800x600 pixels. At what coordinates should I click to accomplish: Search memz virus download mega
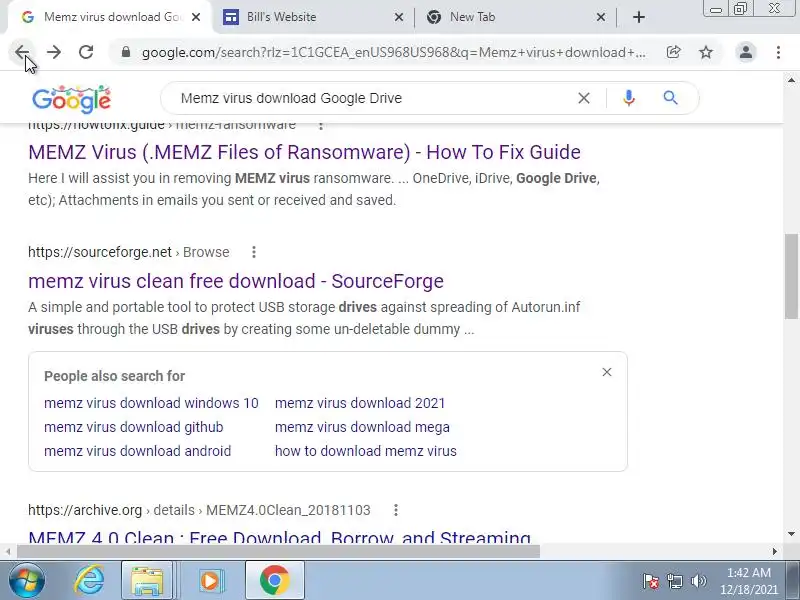[362, 427]
